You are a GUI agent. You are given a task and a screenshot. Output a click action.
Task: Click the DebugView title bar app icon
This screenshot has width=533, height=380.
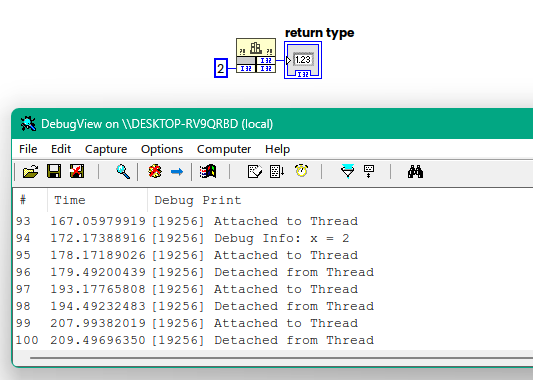click(28, 124)
